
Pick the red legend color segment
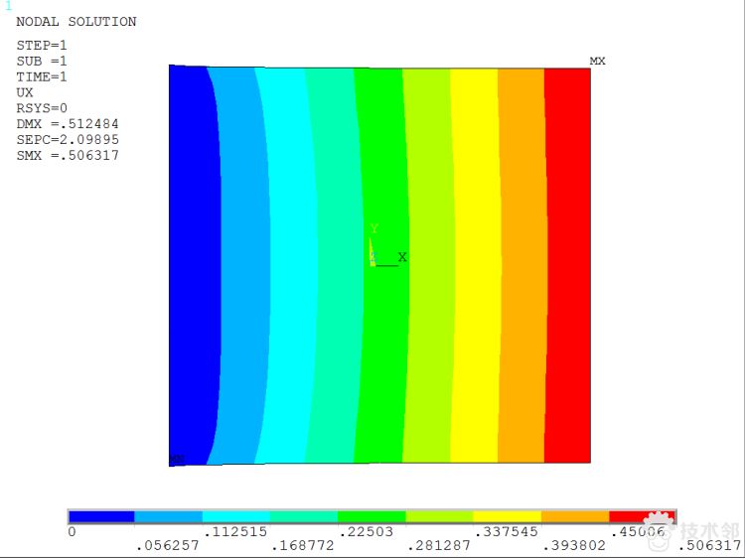(x=642, y=516)
